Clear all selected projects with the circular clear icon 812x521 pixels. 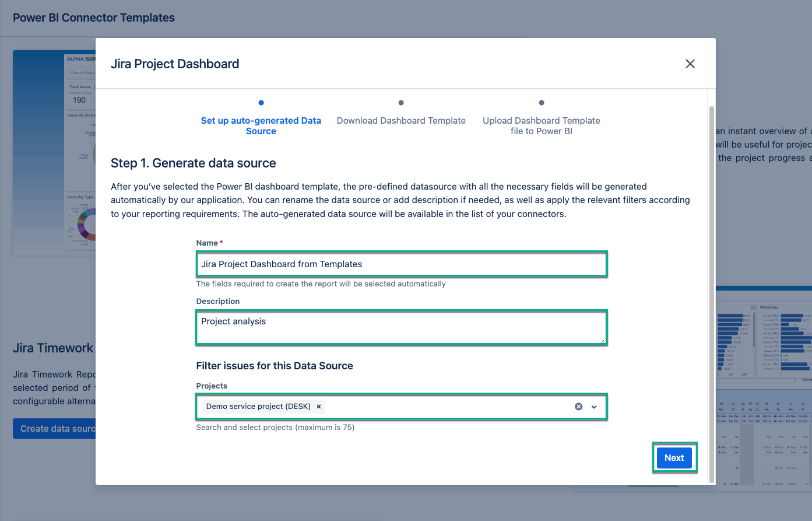tap(579, 407)
